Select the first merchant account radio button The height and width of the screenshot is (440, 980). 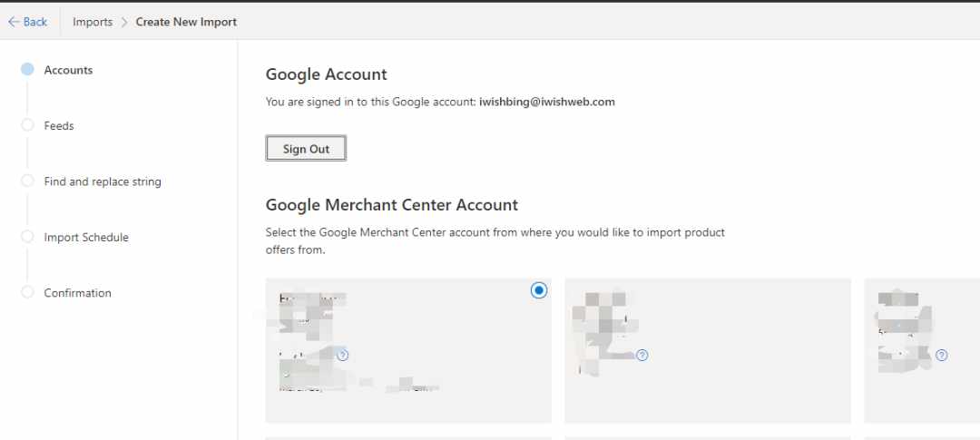pos(539,290)
